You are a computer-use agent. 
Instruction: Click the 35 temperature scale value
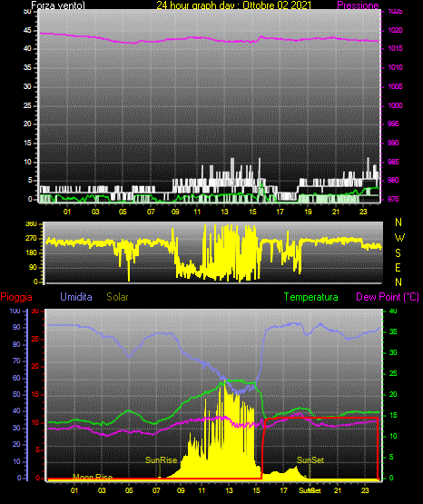tap(393, 331)
